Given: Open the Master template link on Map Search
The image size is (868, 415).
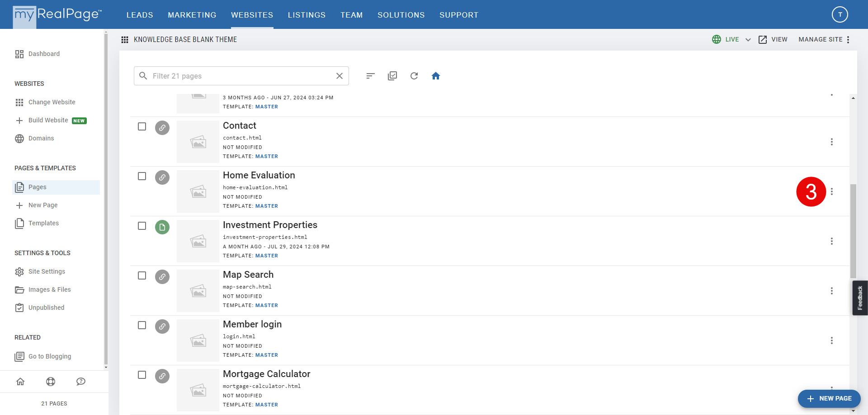Looking at the screenshot, I should click(267, 305).
